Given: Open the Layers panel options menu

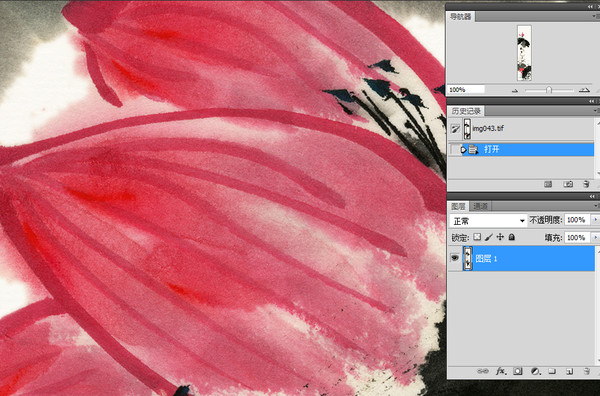Looking at the screenshot, I should click(596, 206).
